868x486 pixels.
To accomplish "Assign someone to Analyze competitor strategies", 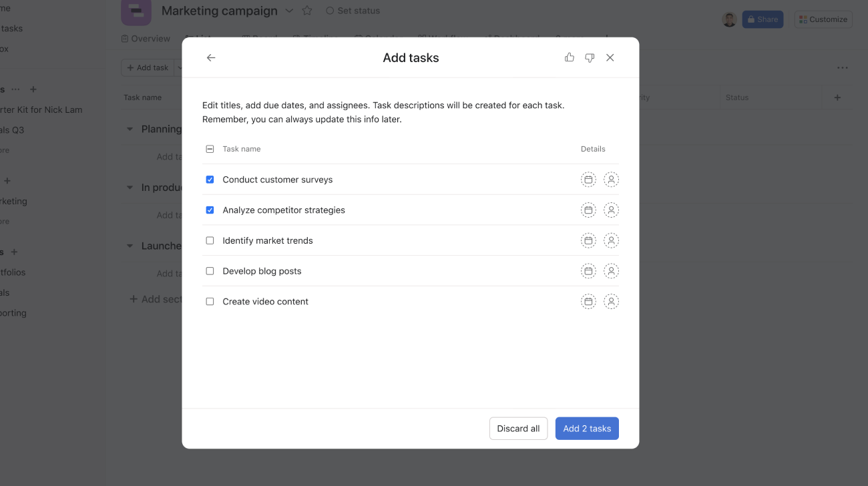I will [x=611, y=210].
